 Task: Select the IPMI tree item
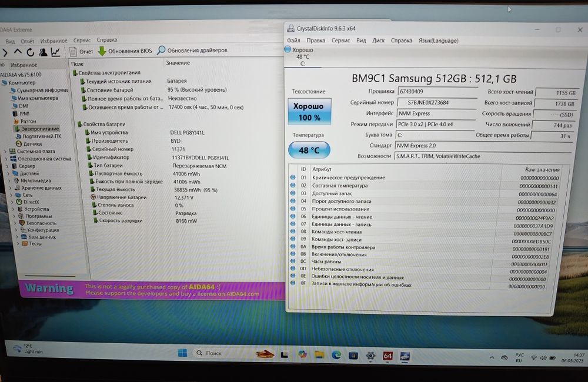21,113
